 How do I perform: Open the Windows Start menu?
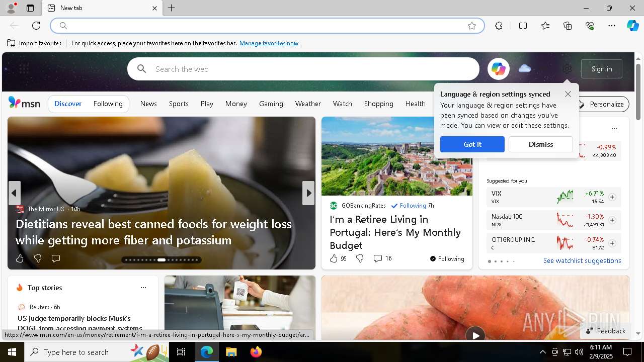click(x=12, y=352)
